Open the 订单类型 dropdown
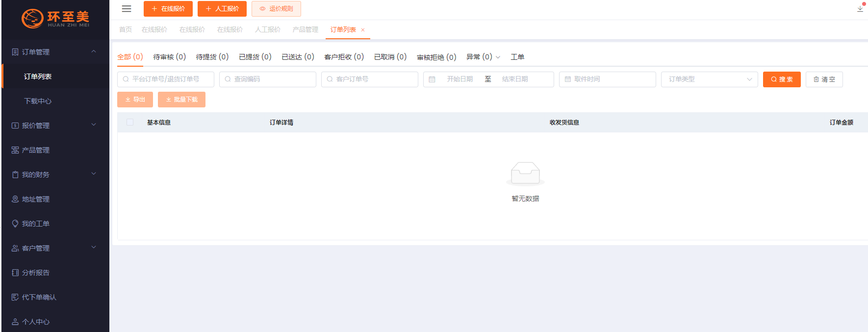Viewport: 868px width, 332px height. tap(709, 79)
